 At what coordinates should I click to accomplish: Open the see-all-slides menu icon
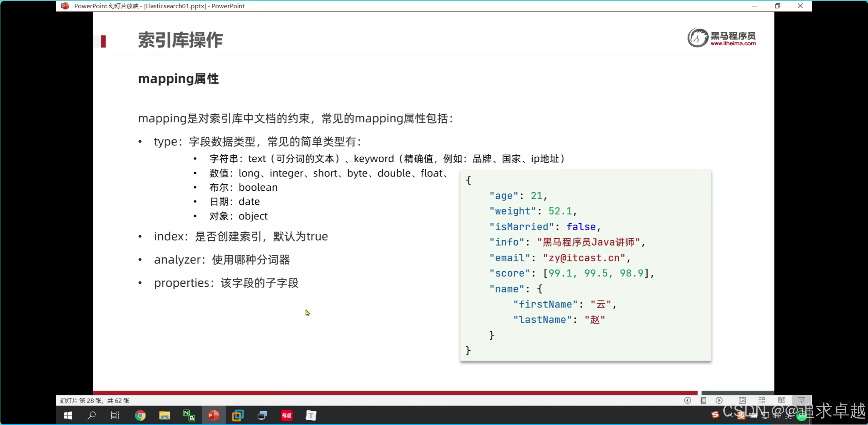pos(703,400)
